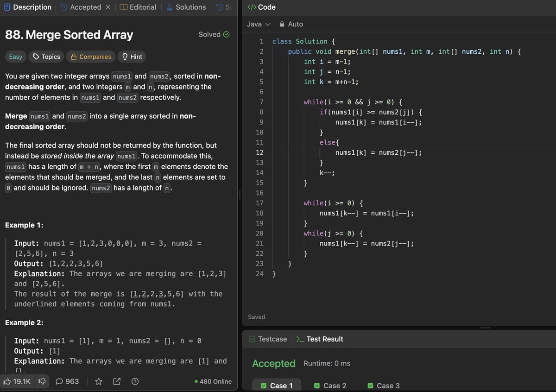Viewport: 556px width, 392px height.
Task: Click the Easy difficulty badge
Action: coord(16,57)
